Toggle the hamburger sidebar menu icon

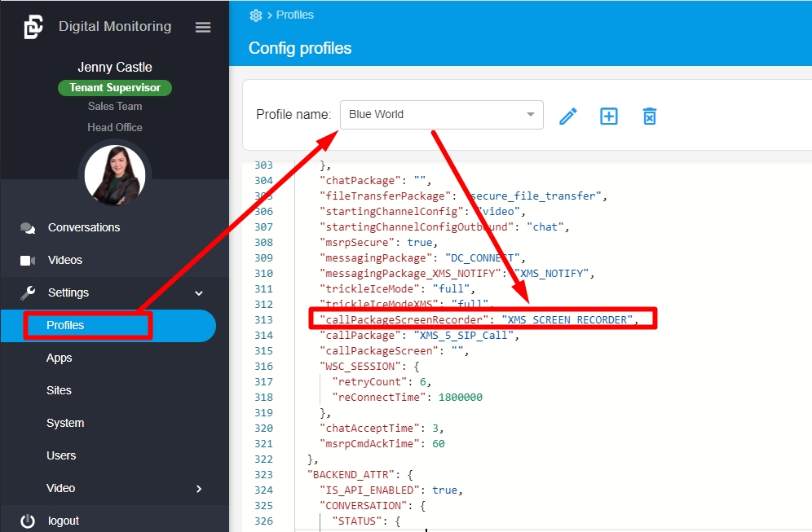(x=203, y=27)
